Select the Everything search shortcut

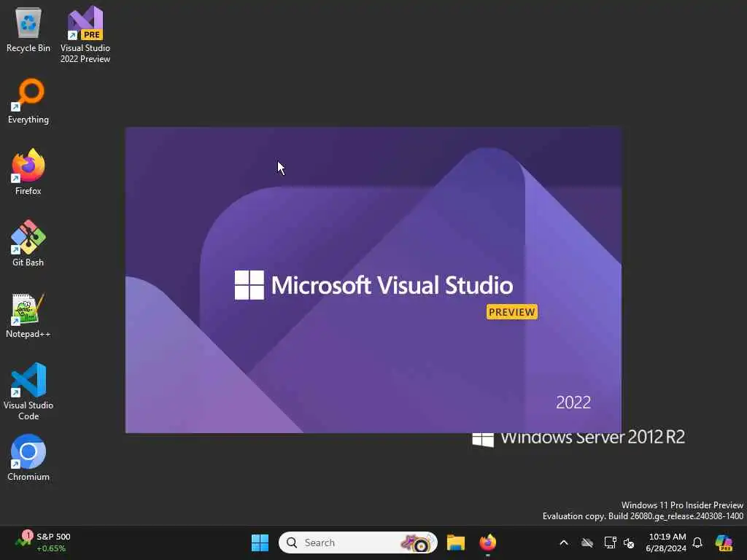pyautogui.click(x=28, y=101)
